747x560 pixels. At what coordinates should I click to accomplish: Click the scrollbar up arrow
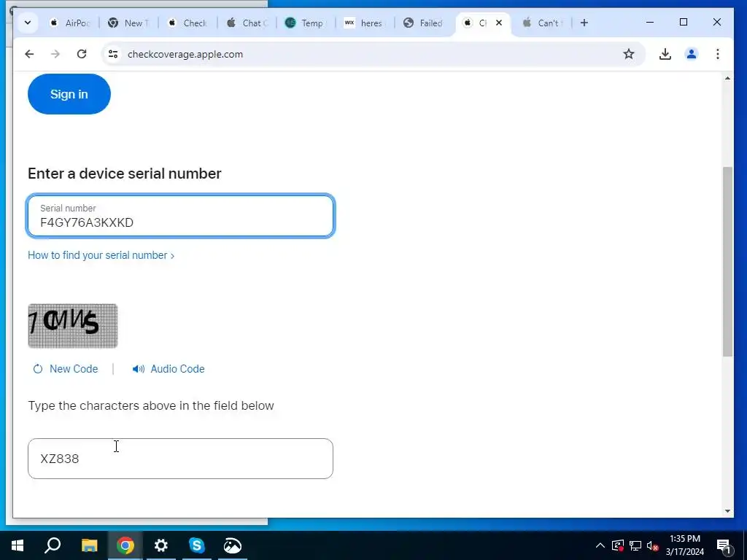(x=727, y=78)
